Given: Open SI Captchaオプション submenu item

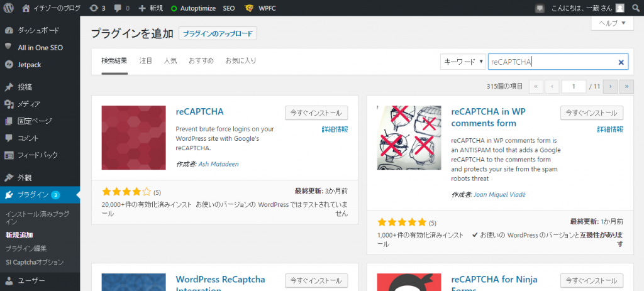Looking at the screenshot, I should click(x=35, y=262).
